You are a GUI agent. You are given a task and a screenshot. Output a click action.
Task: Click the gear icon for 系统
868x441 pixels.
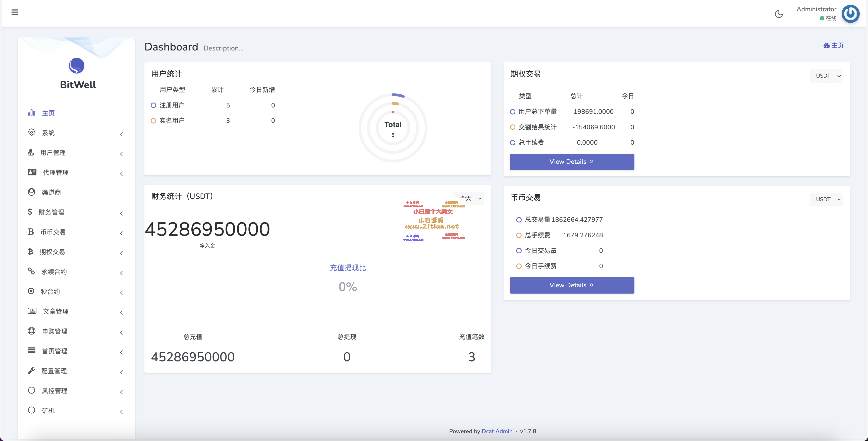[x=31, y=132]
